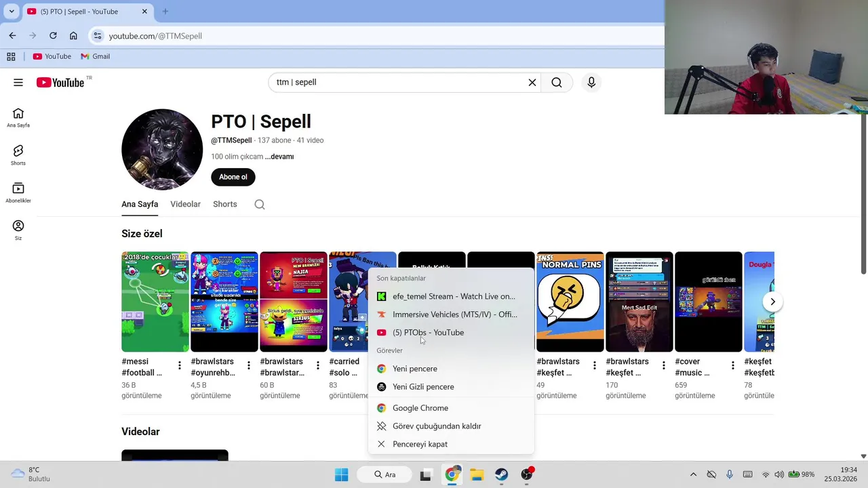Open Shorts in the left sidebar
868x488 pixels.
[18, 155]
